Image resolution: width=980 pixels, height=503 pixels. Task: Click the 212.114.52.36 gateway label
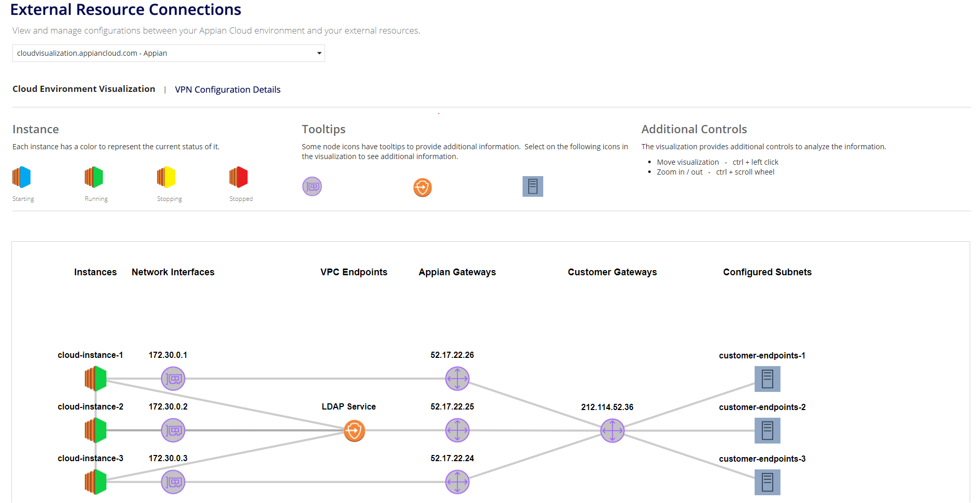point(607,407)
